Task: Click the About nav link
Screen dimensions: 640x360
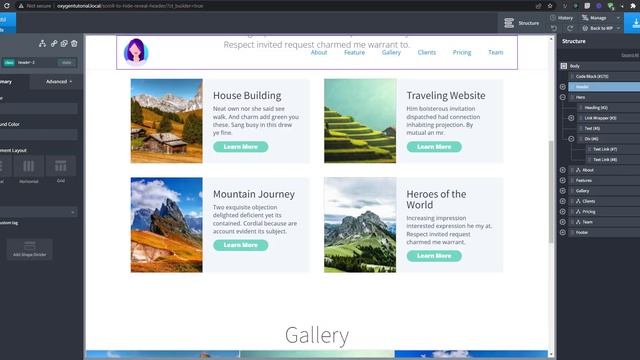Action: (x=319, y=52)
